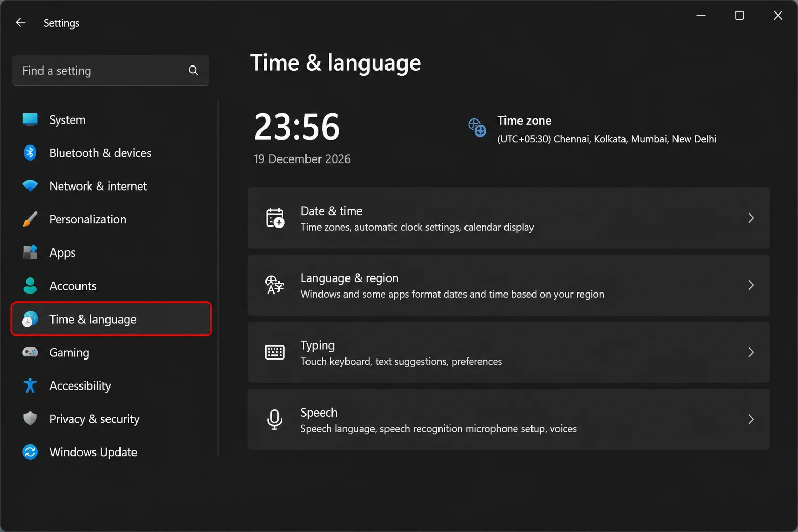Select Personalization in sidebar

pyautogui.click(x=111, y=219)
